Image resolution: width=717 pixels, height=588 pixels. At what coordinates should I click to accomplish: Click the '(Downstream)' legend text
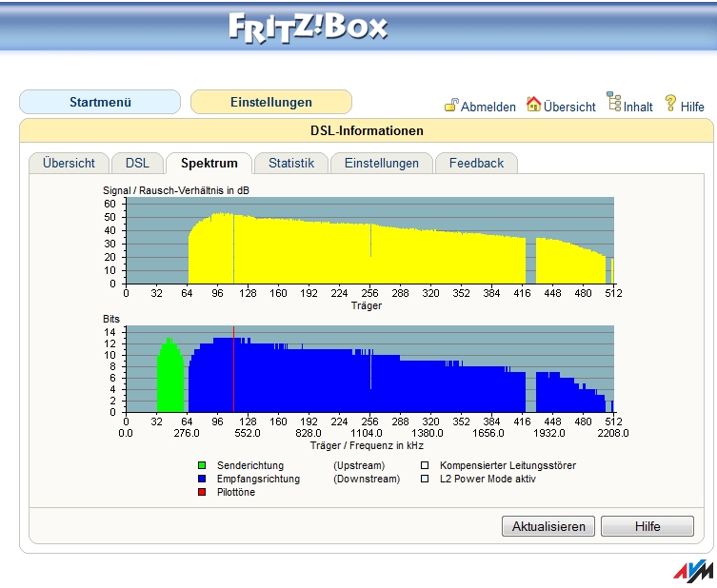coord(367,479)
